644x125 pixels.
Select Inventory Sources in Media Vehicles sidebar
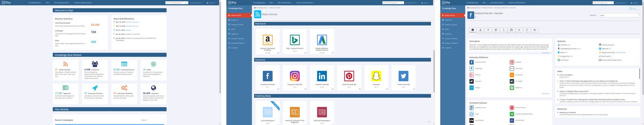point(239,25)
